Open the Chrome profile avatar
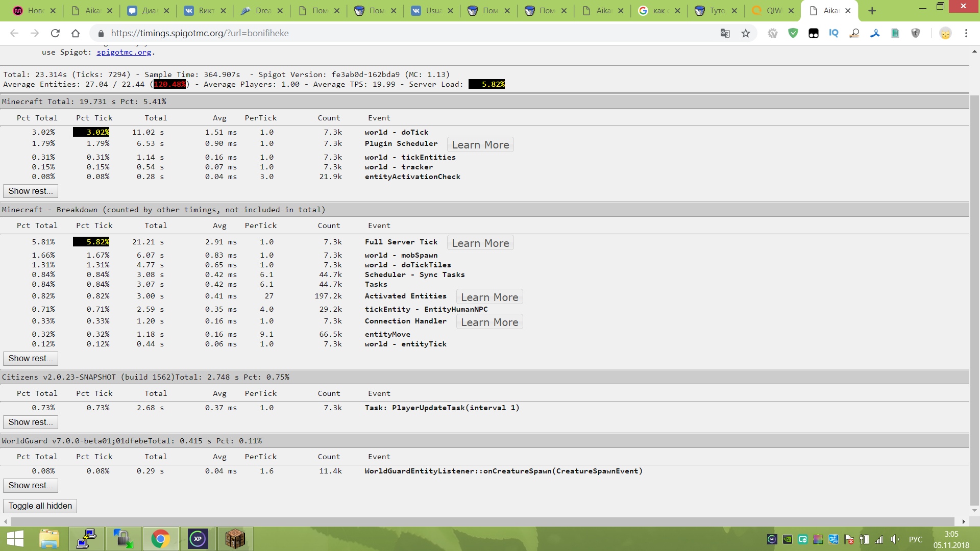Image resolution: width=980 pixels, height=551 pixels. pos(945,33)
